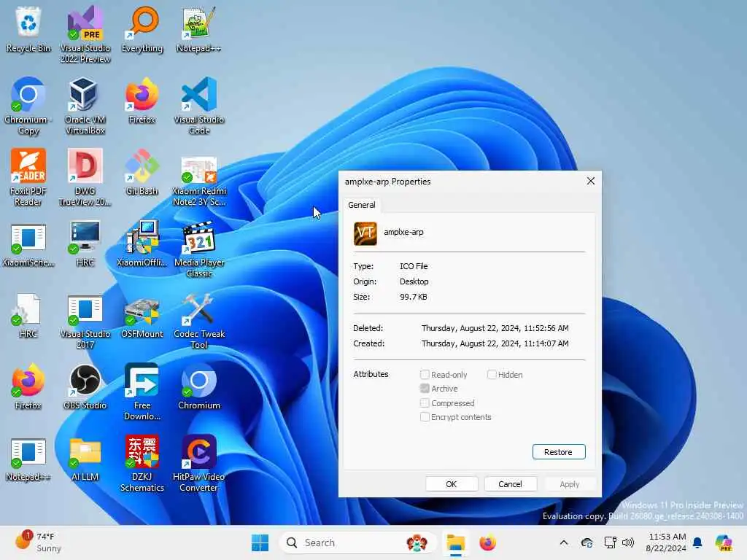The height and width of the screenshot is (560, 747).
Task: Select the Chromium desktop icon
Action: point(198,386)
